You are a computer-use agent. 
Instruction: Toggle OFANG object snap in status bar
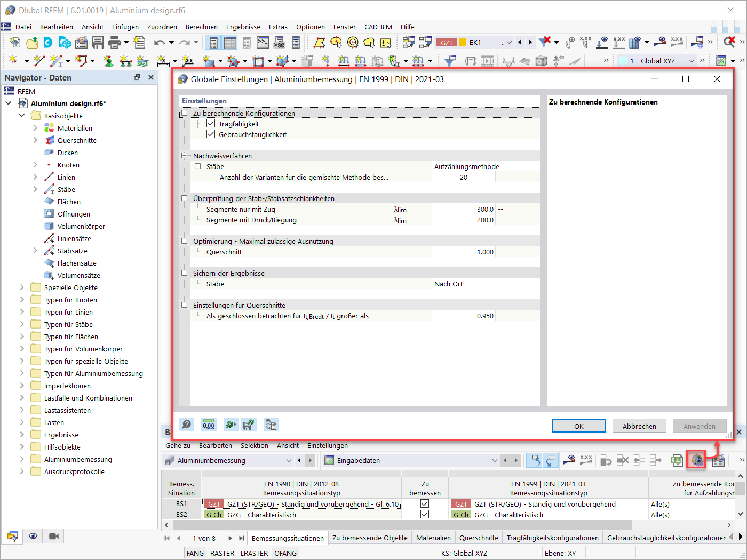coord(285,553)
